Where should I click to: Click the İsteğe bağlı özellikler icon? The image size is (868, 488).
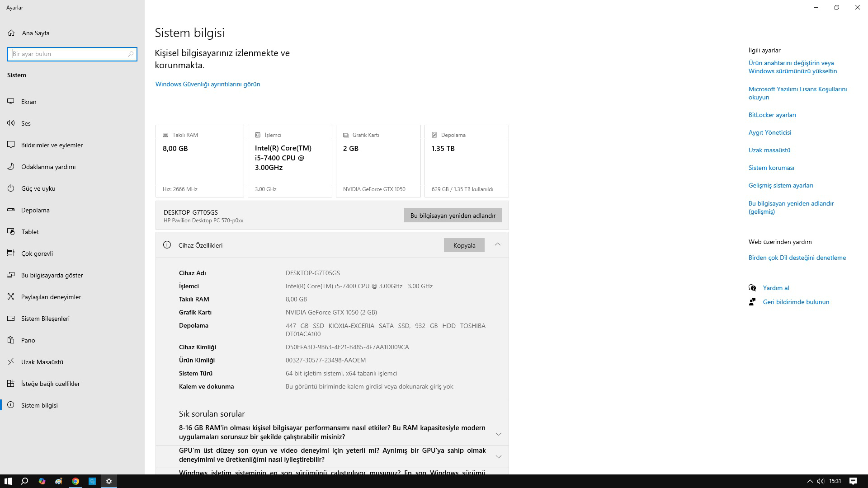pos(11,383)
